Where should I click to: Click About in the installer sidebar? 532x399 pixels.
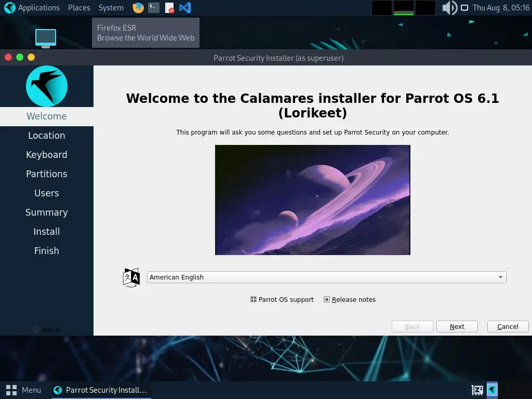coord(47,329)
